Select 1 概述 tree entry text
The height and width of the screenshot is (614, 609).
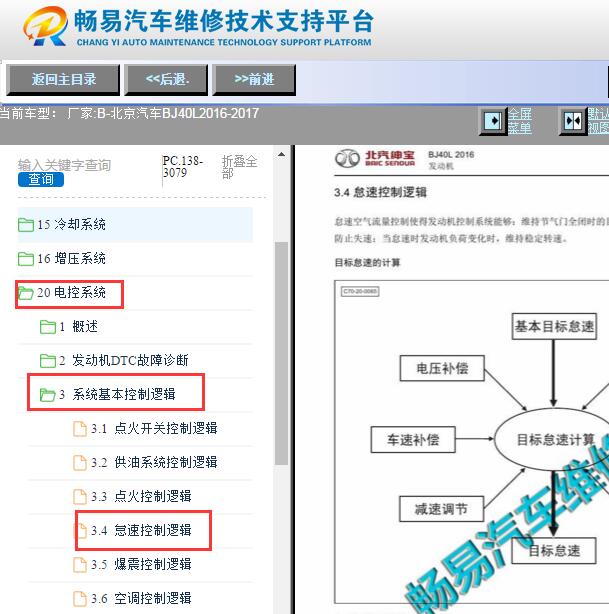click(78, 326)
